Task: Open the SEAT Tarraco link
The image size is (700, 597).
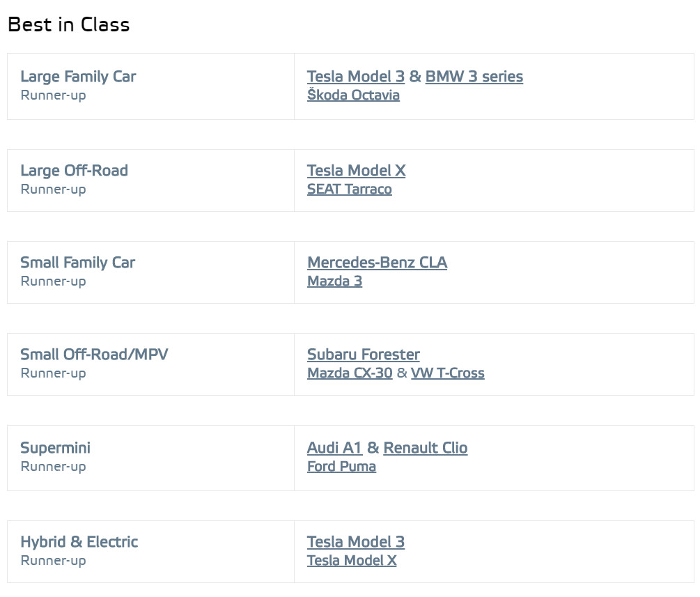Action: pyautogui.click(x=350, y=189)
